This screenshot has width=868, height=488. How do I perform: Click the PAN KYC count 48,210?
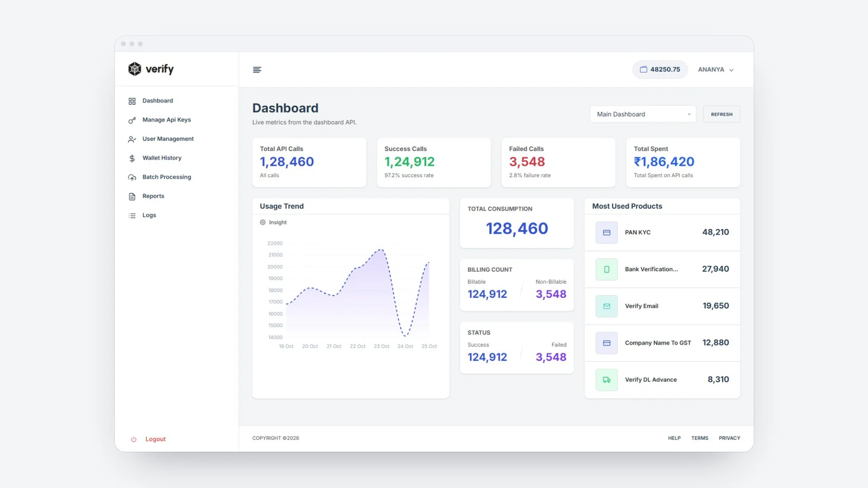pyautogui.click(x=716, y=232)
